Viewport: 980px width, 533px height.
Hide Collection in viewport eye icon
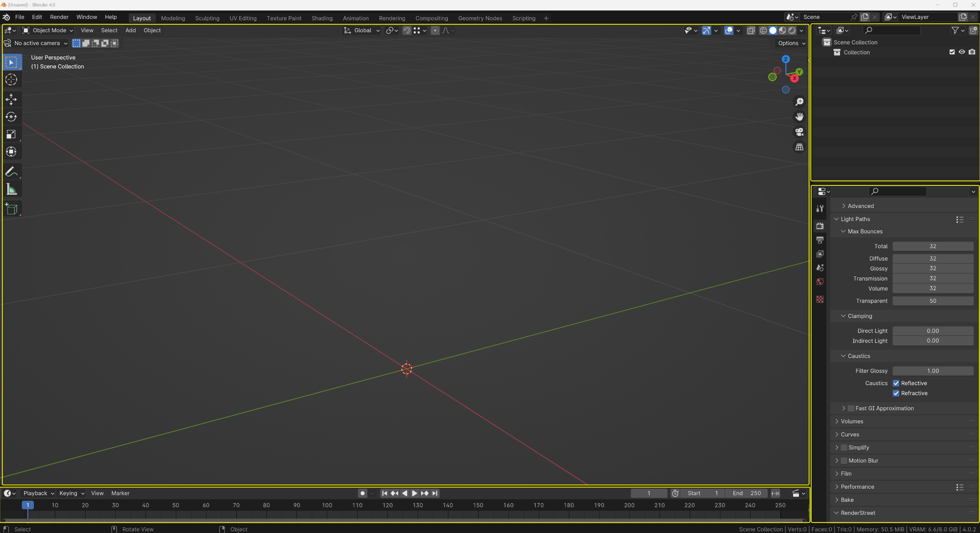[962, 52]
